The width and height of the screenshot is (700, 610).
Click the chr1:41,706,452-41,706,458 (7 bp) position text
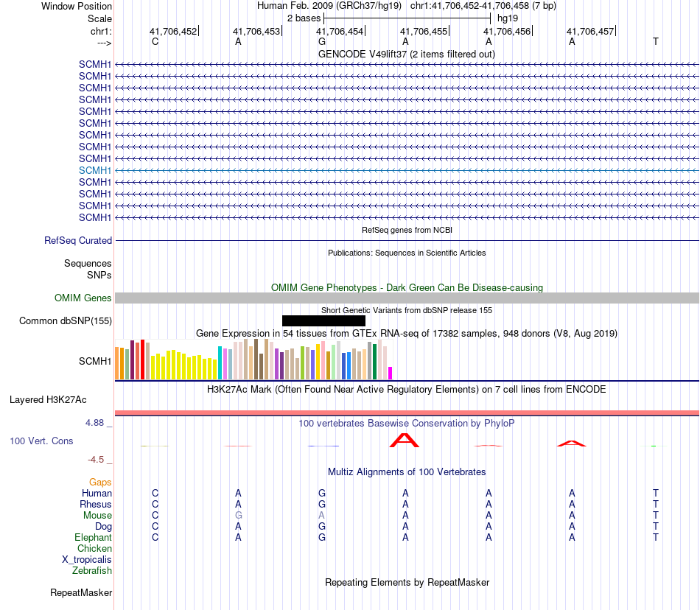pos(483,6)
